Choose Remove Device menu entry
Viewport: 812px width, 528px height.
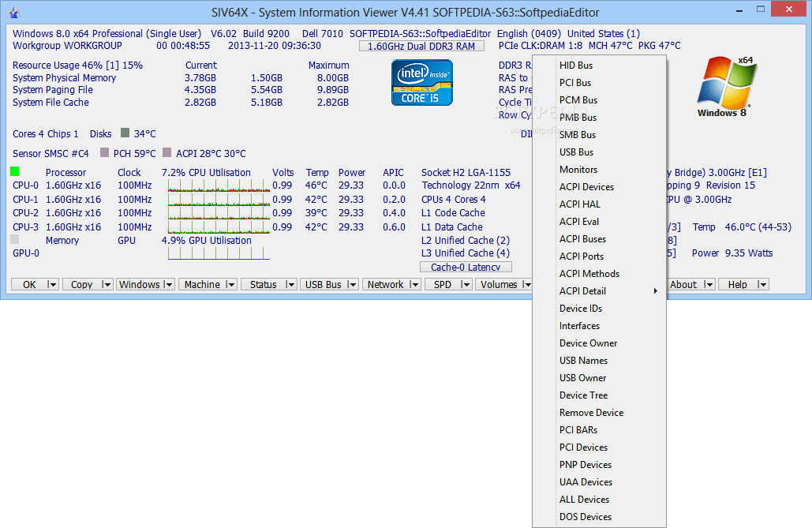[x=599, y=413]
